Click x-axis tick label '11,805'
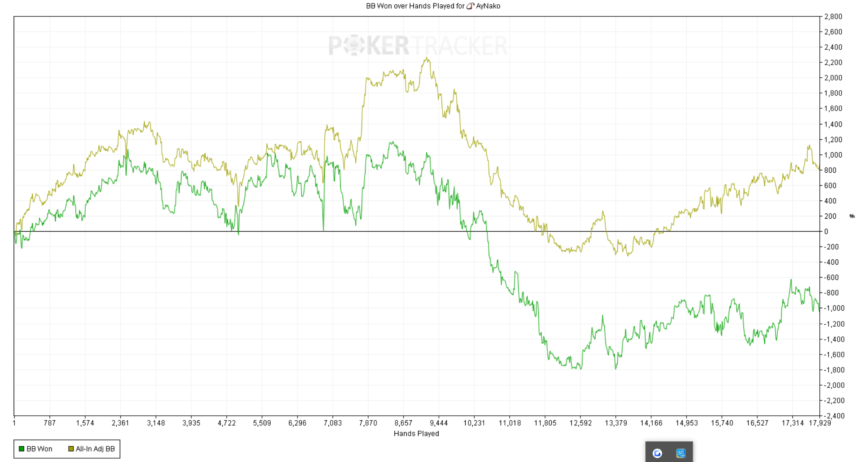Viewport: 868px width, 462px height. point(545,423)
